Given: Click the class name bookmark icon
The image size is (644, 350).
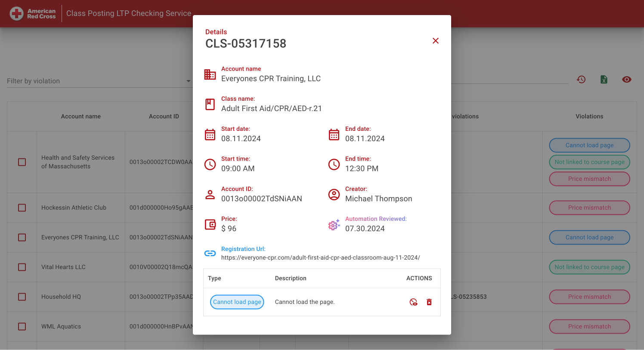Looking at the screenshot, I should 210,104.
